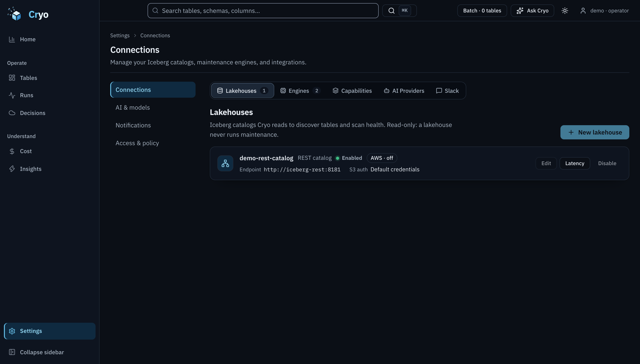Toggle light theme with sun icon
640x364 pixels.
click(x=565, y=10)
